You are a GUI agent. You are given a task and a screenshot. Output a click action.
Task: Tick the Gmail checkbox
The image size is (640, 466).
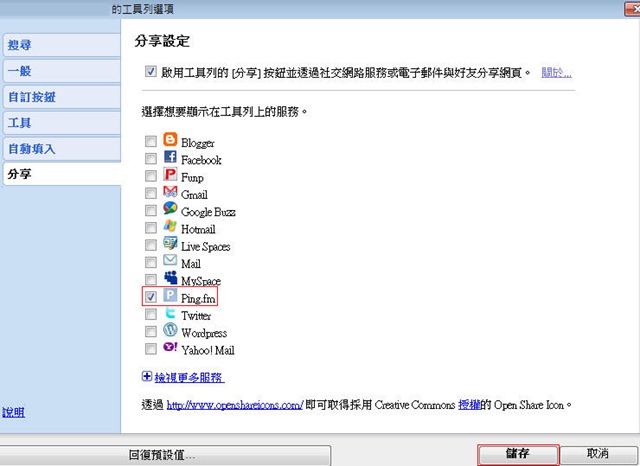pos(151,193)
